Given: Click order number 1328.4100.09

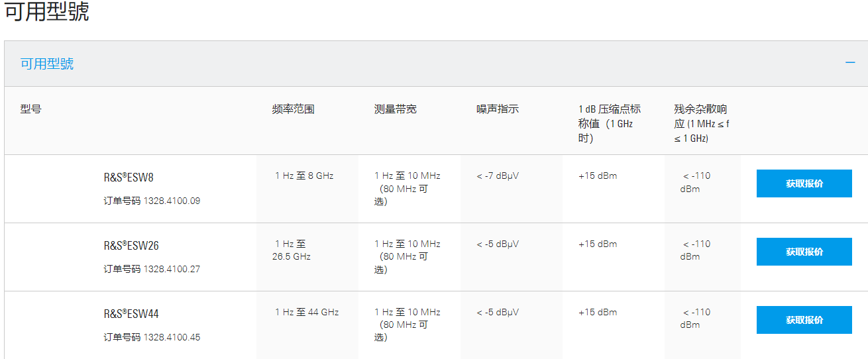Looking at the screenshot, I should coord(172,201).
